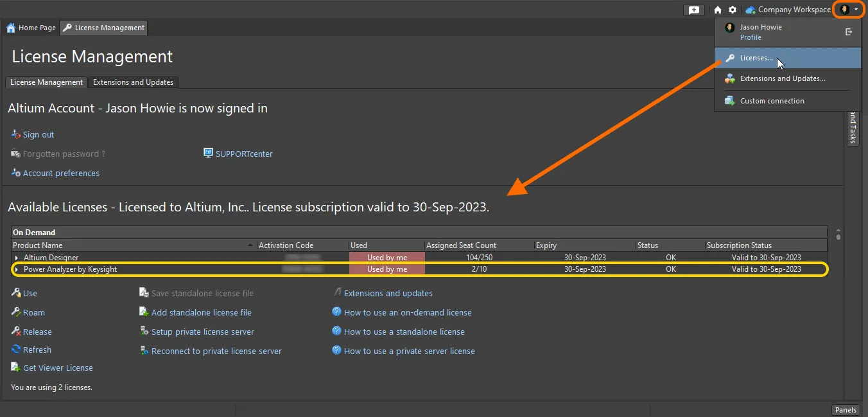Screen dimensions: 868x417
Task: Click Forgotten password link
Action: (64, 154)
